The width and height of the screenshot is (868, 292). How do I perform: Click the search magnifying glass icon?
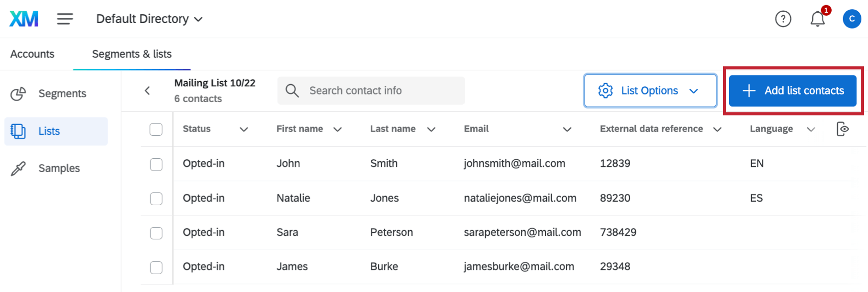click(292, 91)
